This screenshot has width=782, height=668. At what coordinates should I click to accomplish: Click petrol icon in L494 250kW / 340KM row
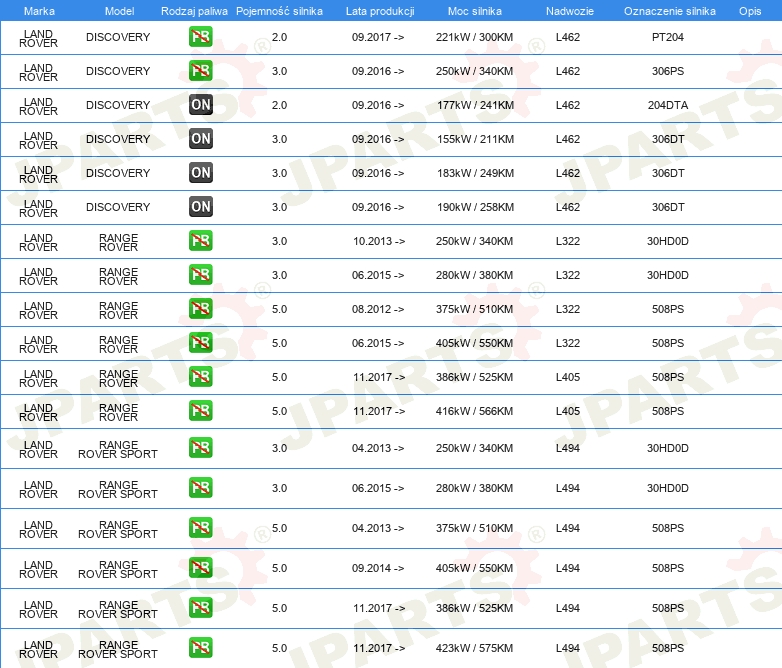pyautogui.click(x=200, y=447)
